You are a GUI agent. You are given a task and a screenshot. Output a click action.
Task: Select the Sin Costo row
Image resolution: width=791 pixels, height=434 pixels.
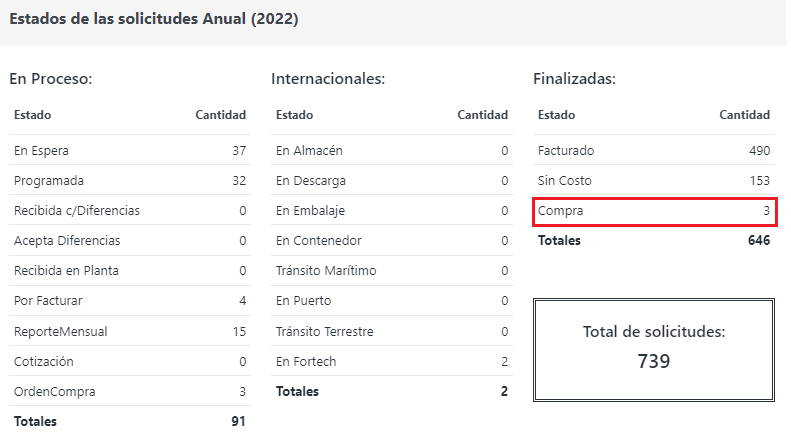tap(654, 181)
